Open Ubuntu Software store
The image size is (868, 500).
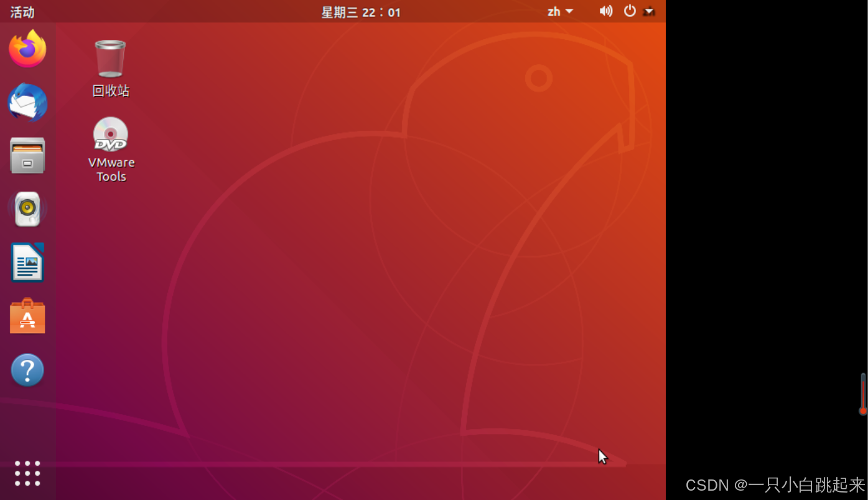(x=27, y=316)
